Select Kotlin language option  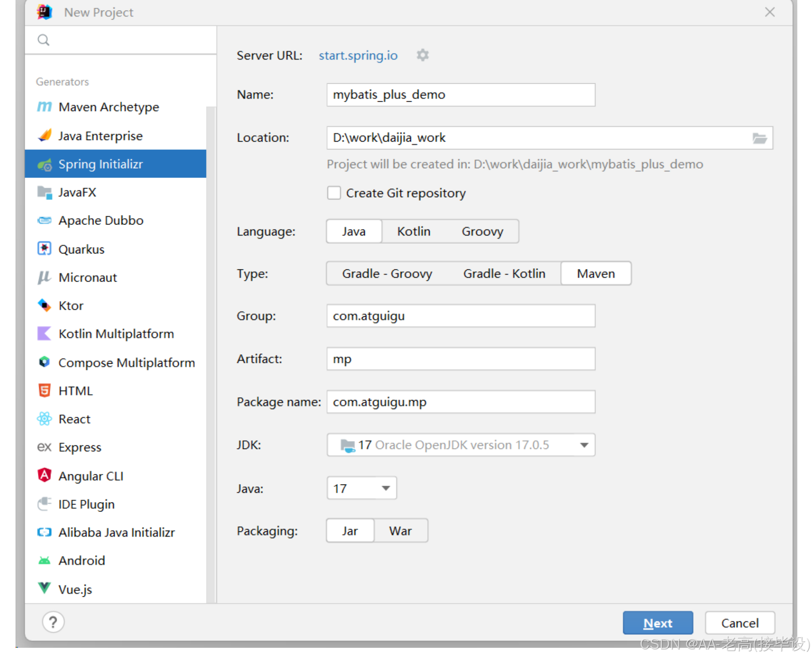414,231
